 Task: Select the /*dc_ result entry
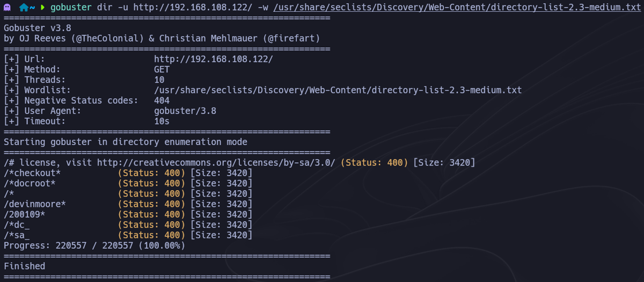click(x=17, y=225)
